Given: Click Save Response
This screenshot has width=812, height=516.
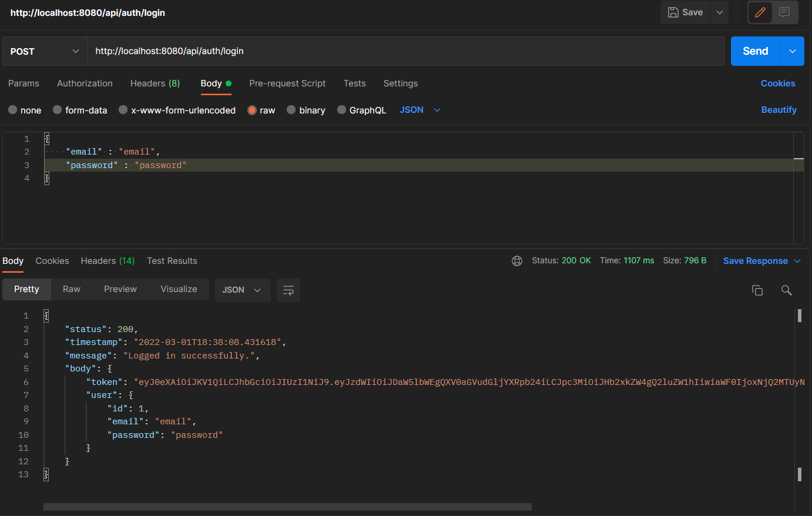Looking at the screenshot, I should (756, 261).
